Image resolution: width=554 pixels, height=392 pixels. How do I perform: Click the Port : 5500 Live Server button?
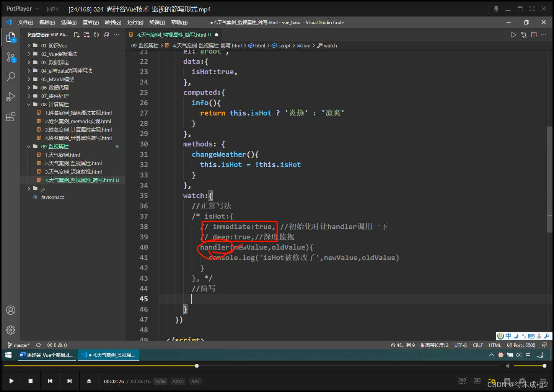[521, 345]
